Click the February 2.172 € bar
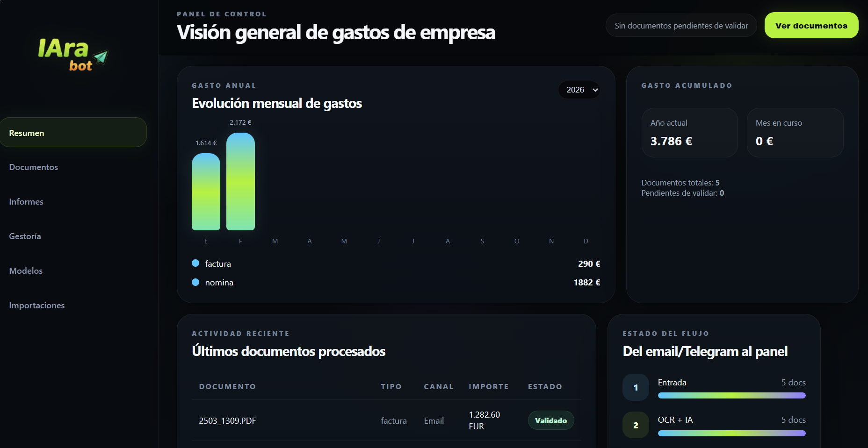Viewport: 868px width, 448px height. click(240, 182)
